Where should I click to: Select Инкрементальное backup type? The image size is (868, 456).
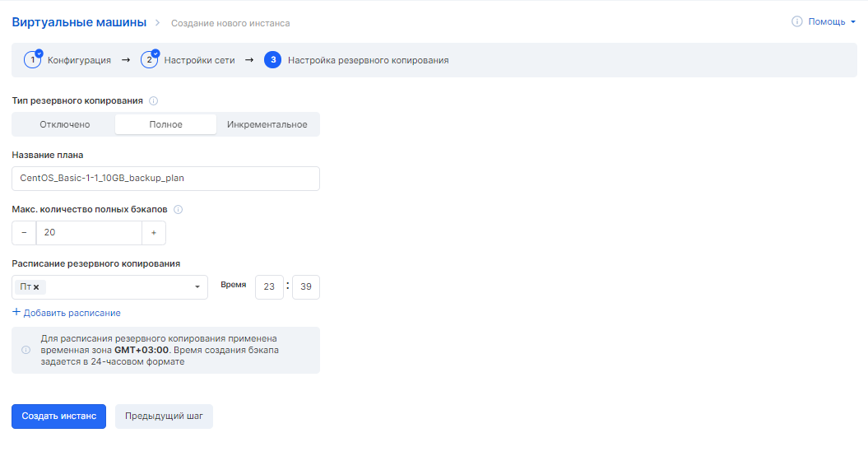(267, 124)
